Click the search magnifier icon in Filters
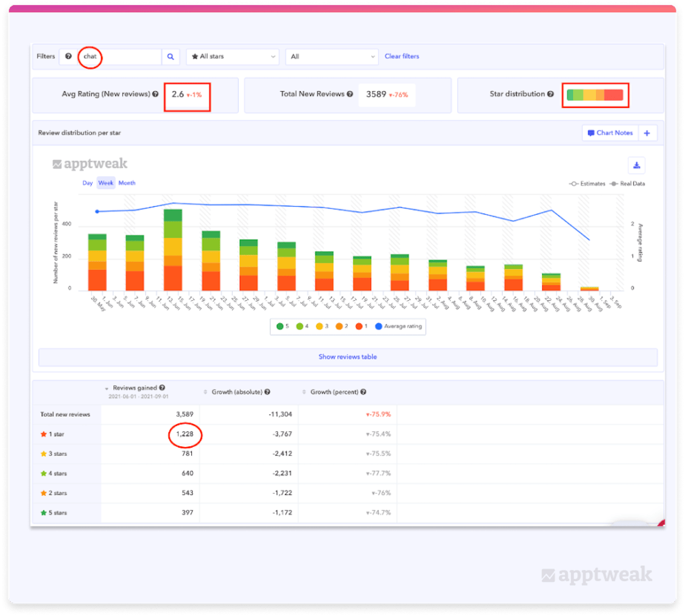Viewport: 685px width, 616px height. tap(170, 57)
